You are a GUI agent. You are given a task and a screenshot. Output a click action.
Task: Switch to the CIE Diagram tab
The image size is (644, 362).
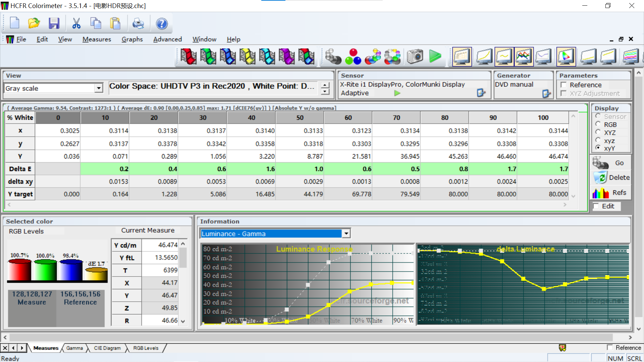pyautogui.click(x=107, y=348)
